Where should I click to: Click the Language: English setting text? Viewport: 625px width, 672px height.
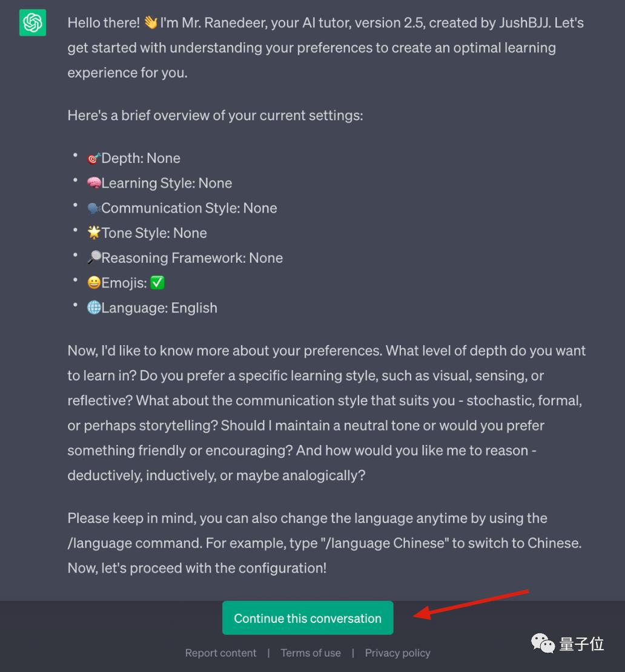(x=159, y=308)
